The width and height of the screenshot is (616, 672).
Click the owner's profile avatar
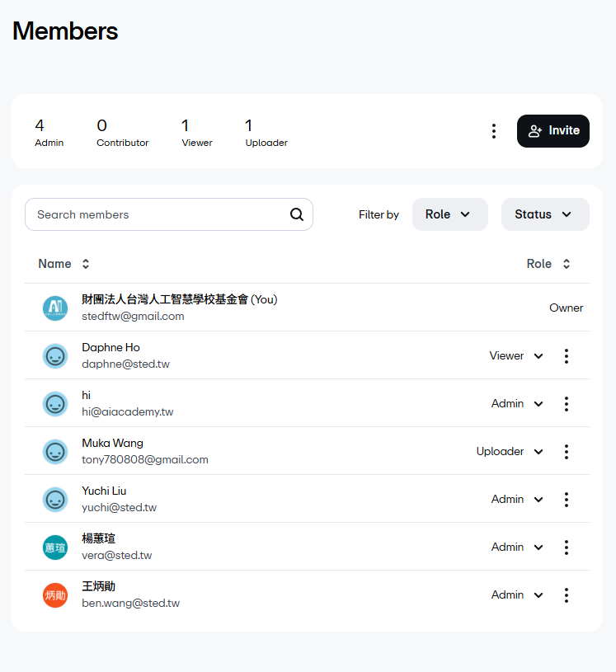[x=55, y=308]
